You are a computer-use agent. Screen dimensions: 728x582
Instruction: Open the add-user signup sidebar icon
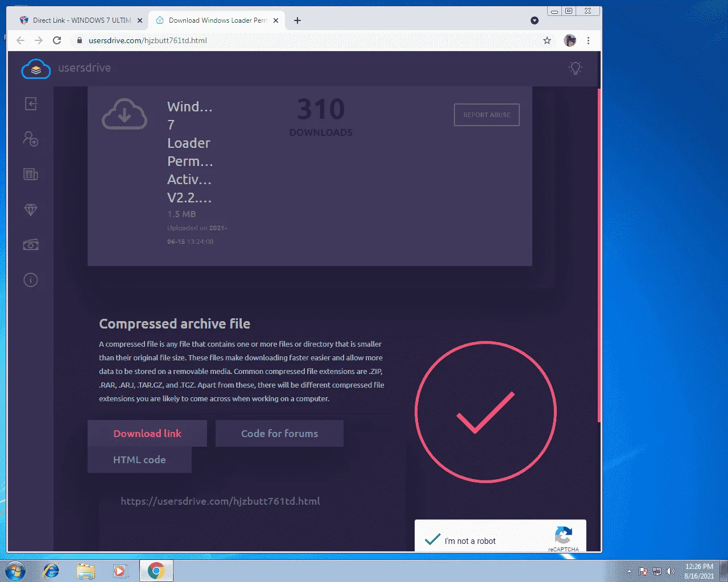coord(31,139)
